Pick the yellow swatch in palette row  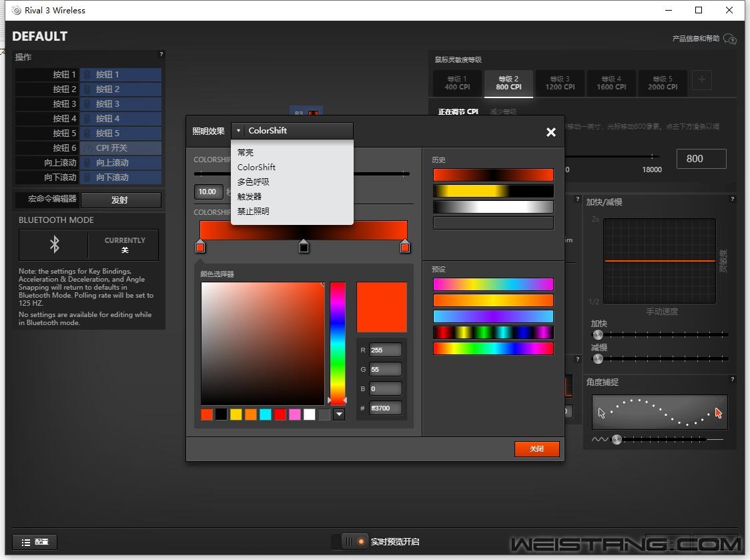pyautogui.click(x=236, y=414)
